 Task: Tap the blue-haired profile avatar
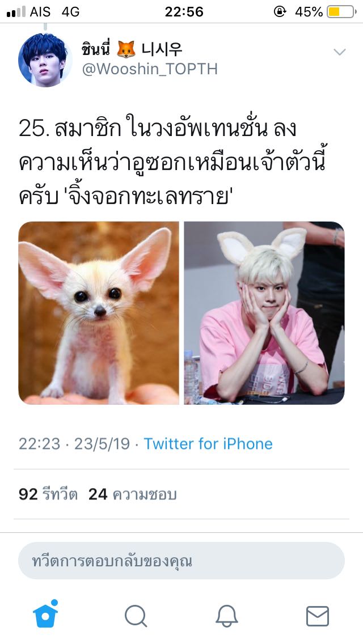click(45, 60)
